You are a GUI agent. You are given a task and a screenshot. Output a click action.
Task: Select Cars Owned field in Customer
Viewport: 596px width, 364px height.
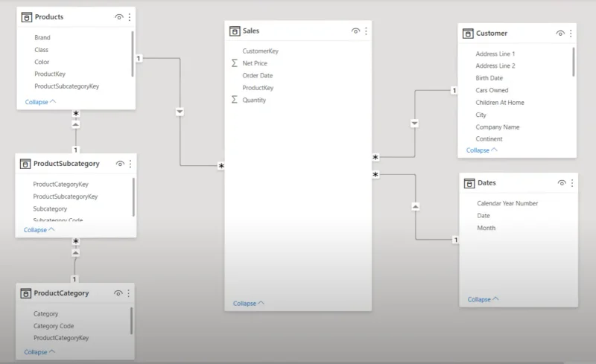click(x=492, y=90)
